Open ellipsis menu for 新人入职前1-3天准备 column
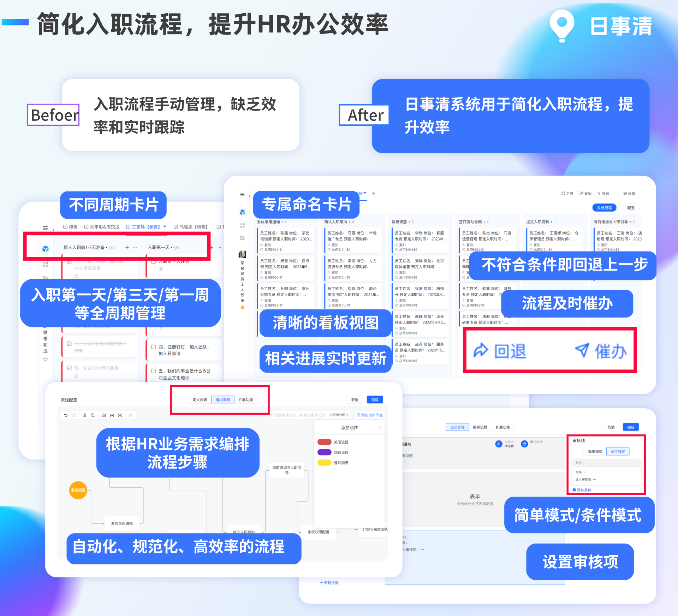This screenshot has width=678, height=616. click(135, 247)
